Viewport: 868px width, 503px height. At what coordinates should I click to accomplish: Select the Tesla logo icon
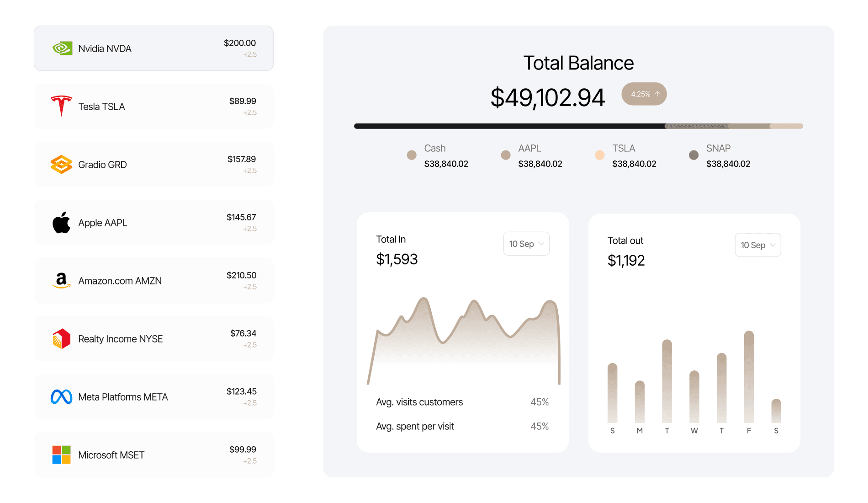62,106
